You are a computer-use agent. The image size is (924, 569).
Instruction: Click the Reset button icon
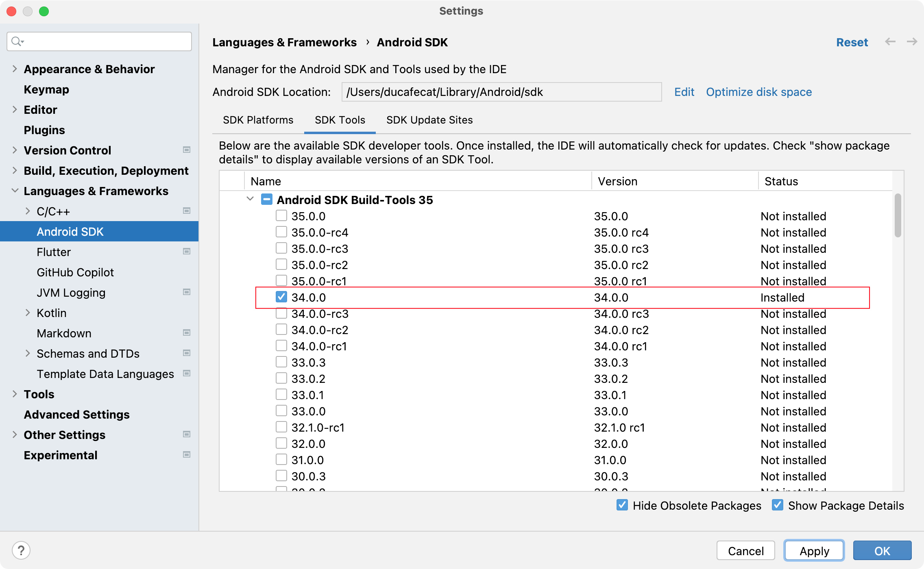point(853,41)
